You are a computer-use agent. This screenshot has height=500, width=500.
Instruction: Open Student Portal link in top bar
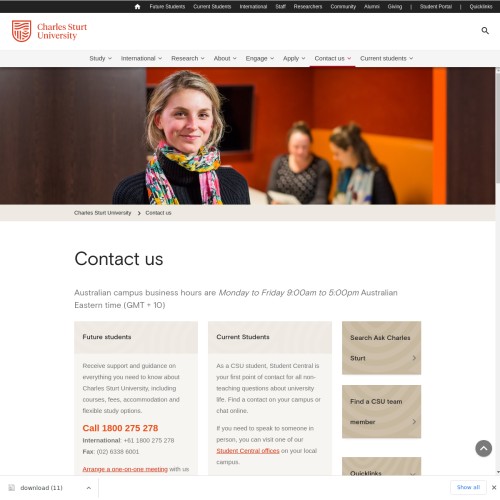click(436, 7)
